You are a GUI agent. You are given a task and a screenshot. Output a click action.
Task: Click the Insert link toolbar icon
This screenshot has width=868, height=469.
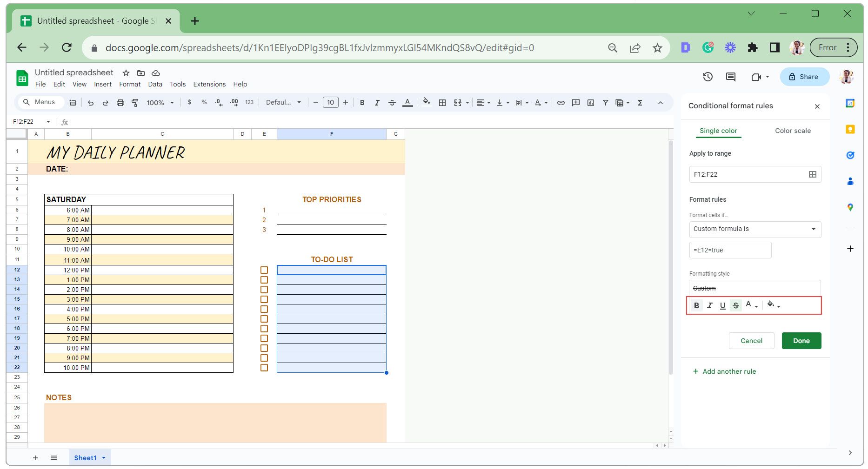tap(561, 102)
